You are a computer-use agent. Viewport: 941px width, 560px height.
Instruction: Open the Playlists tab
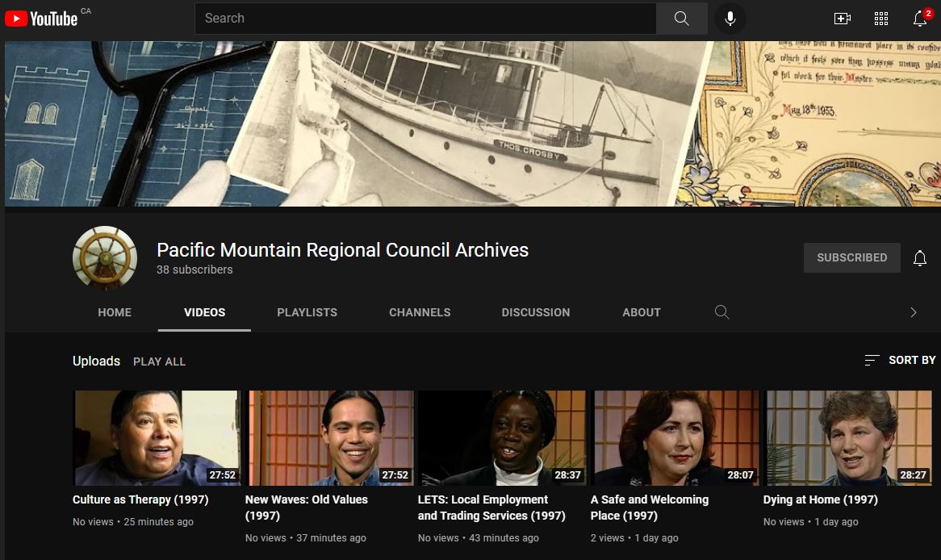tap(307, 313)
